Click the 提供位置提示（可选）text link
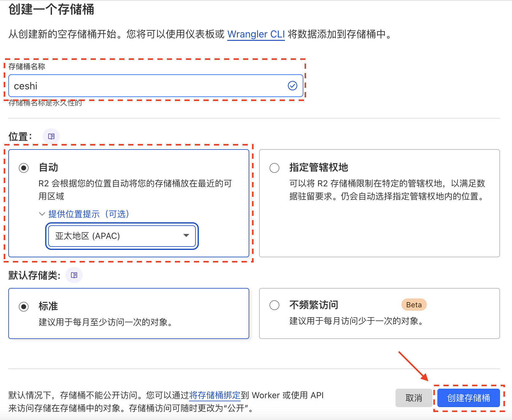The height and width of the screenshot is (420, 512). pos(89,214)
